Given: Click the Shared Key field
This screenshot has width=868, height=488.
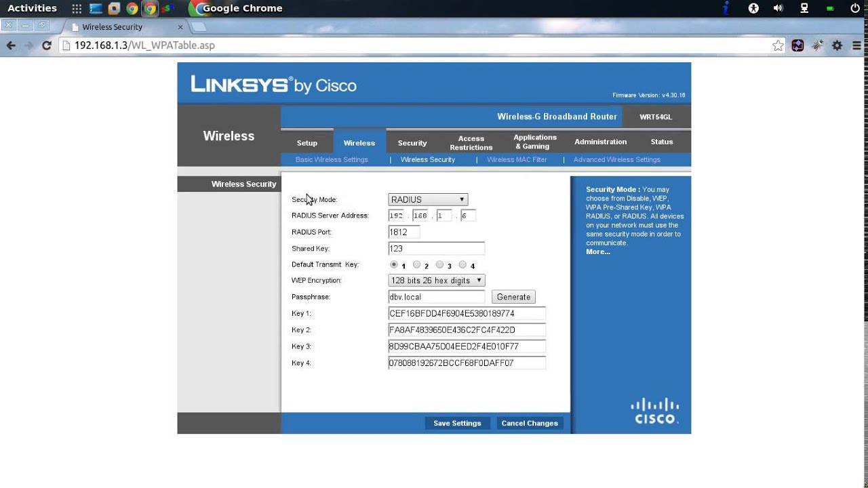Looking at the screenshot, I should click(437, 249).
